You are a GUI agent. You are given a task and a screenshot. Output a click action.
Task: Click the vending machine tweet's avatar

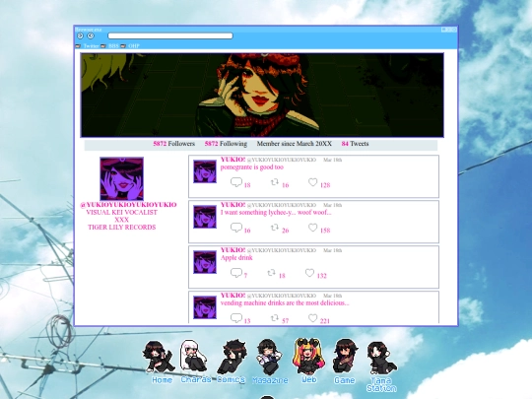(205, 307)
